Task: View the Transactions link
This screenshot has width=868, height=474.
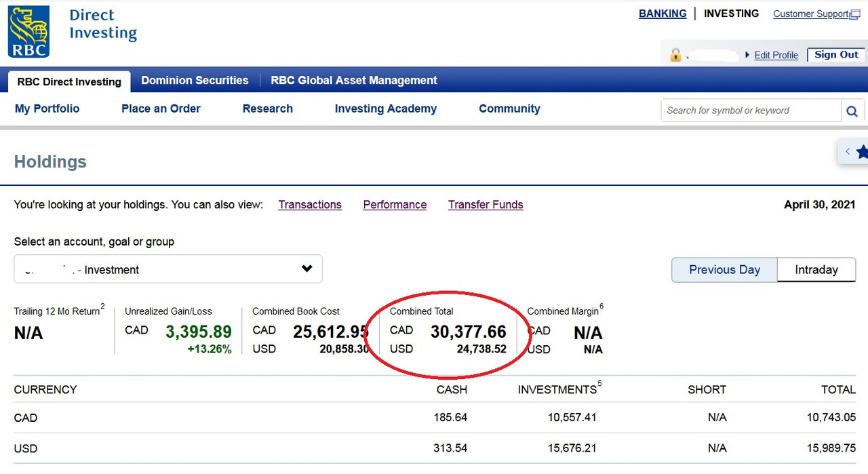Action: tap(310, 205)
